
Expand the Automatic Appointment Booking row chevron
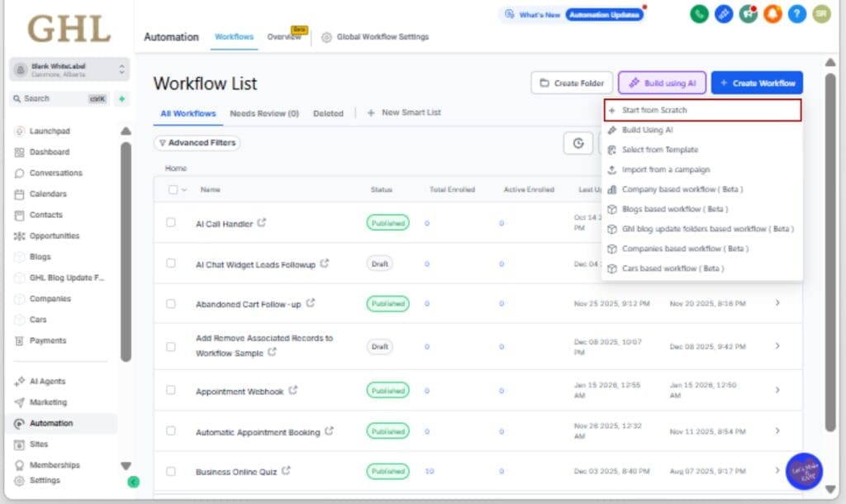click(777, 430)
